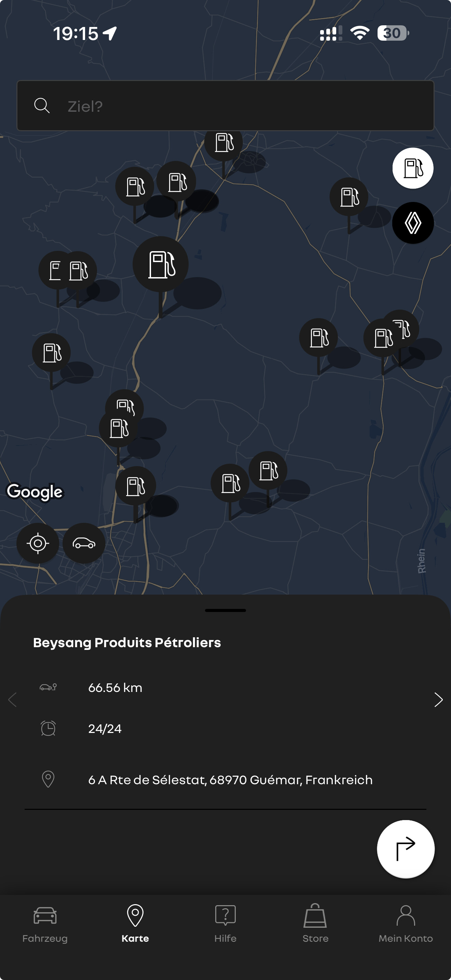Start route navigation with arrow button
Screen dimensions: 451x980
[405, 848]
